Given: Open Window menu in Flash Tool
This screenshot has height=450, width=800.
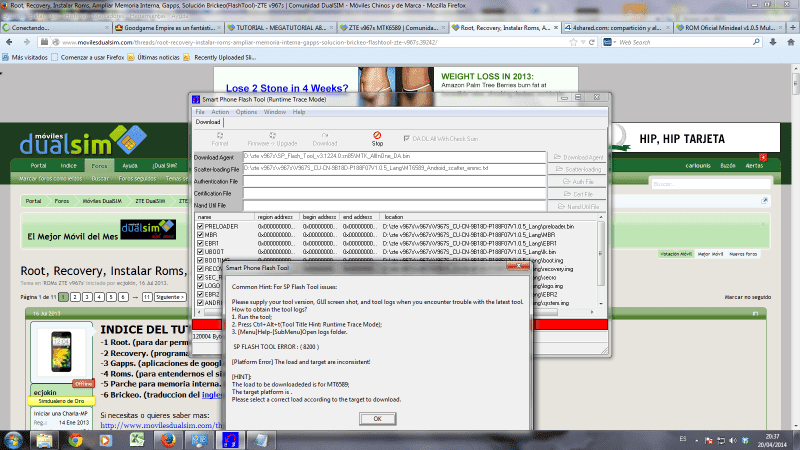Looking at the screenshot, I should click(274, 112).
